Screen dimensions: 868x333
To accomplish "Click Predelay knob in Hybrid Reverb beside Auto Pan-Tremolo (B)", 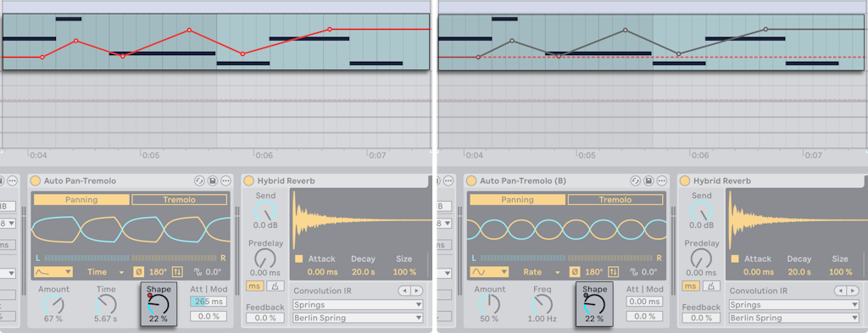I will [701, 259].
